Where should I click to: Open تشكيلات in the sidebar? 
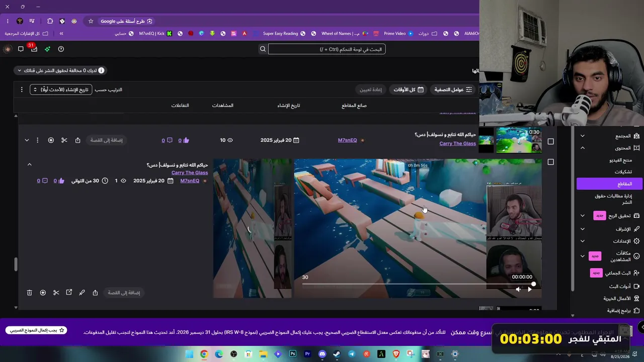pos(623,172)
